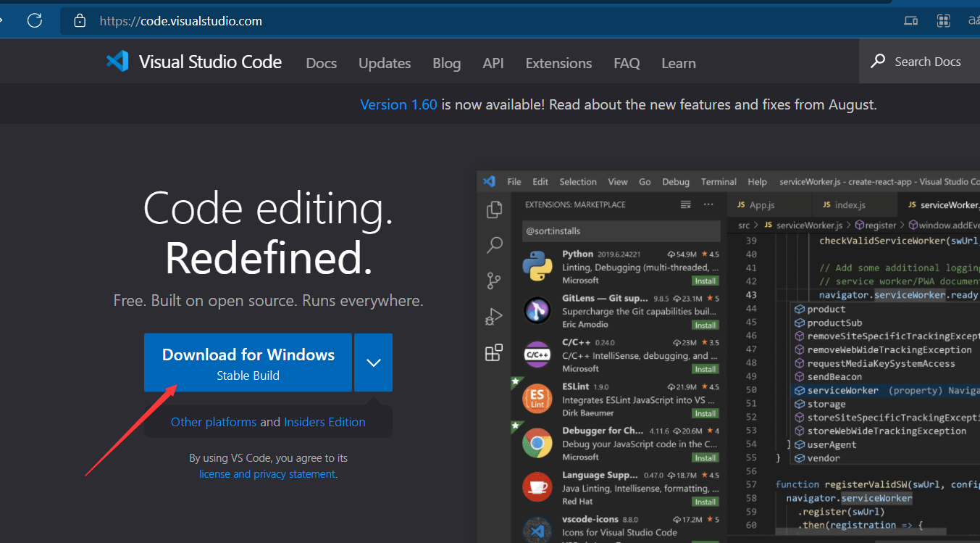Viewport: 980px width, 543px height.
Task: Open the Search icon in activity bar
Action: (x=495, y=244)
